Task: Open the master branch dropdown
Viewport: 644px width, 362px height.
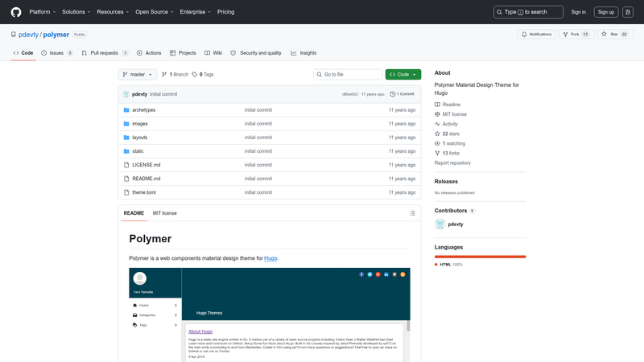Action: click(x=138, y=74)
